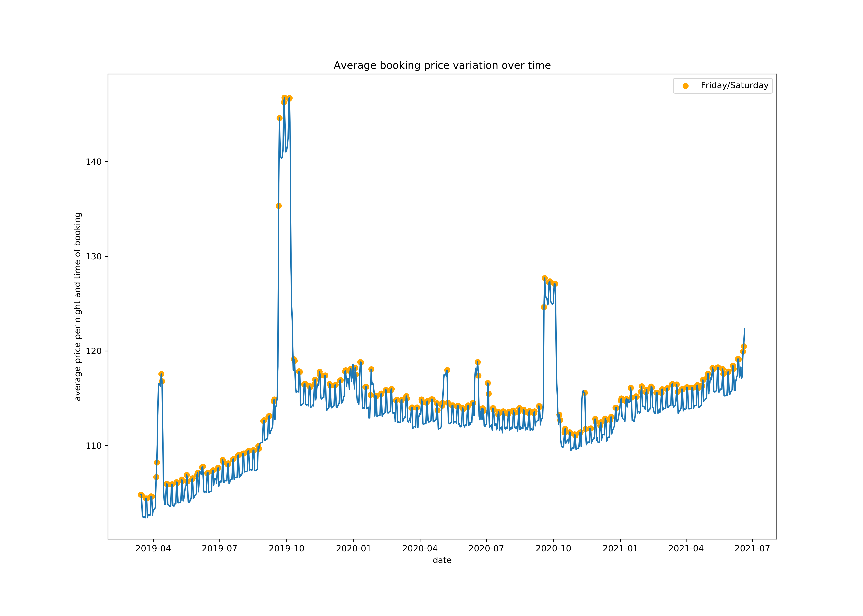
Task: Click the 2020-01 x-axis tick label
Action: (x=354, y=548)
